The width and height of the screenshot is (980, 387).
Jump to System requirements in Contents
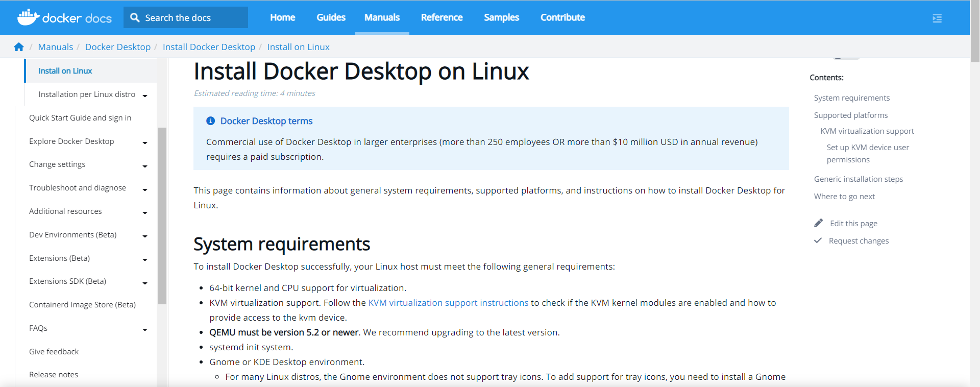tap(852, 98)
